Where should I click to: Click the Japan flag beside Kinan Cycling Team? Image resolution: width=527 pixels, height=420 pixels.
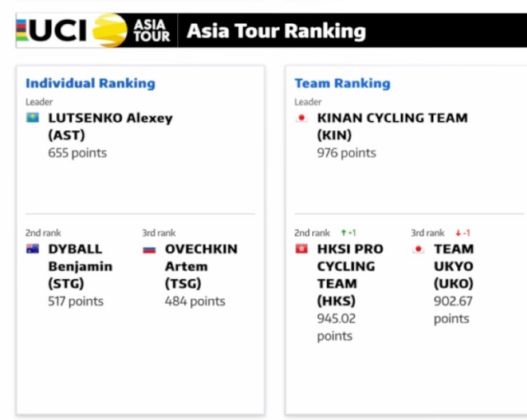pos(301,118)
